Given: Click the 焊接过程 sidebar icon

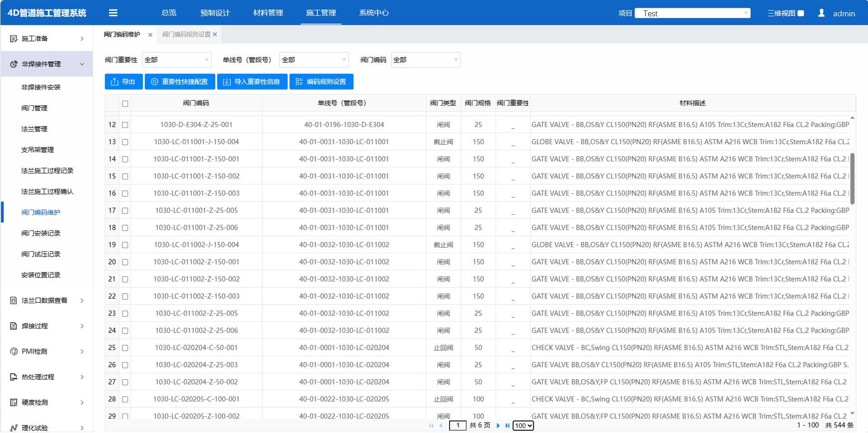Looking at the screenshot, I should (14, 326).
